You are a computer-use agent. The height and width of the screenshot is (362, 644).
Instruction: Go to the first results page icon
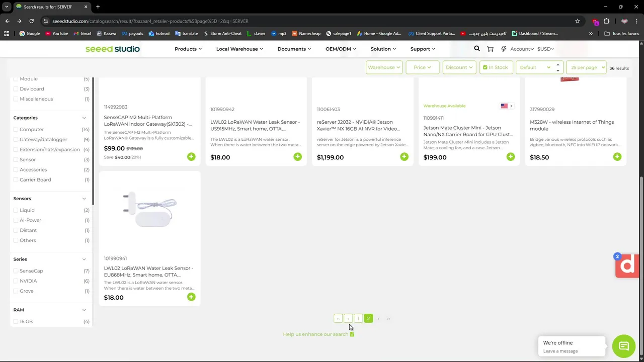pos(338,318)
